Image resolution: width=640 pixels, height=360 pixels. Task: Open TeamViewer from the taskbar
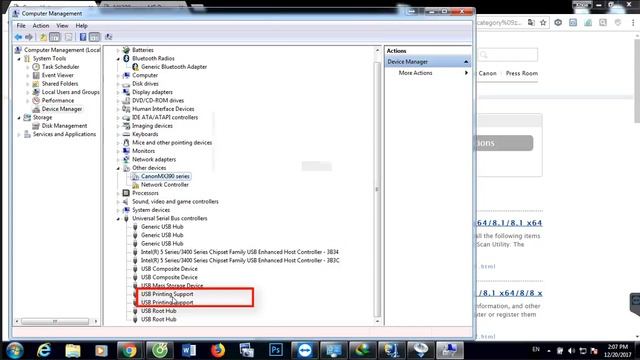point(305,351)
